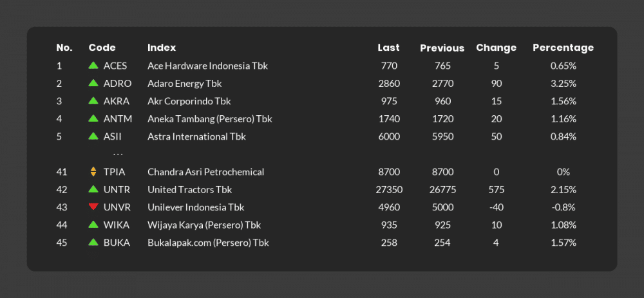Viewport: 644px width, 298px height.
Task: Click the Last column header
Action: [x=388, y=48]
